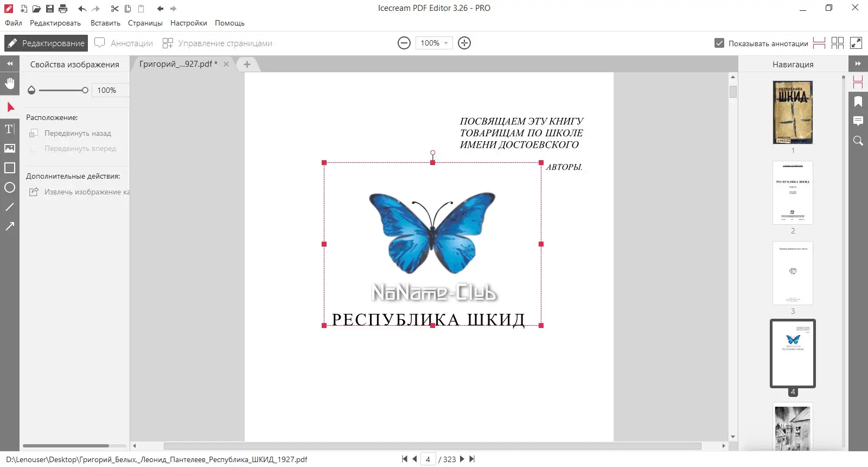Open comments panel in right sidebar
Screen dimensions: 868x467
point(858,121)
